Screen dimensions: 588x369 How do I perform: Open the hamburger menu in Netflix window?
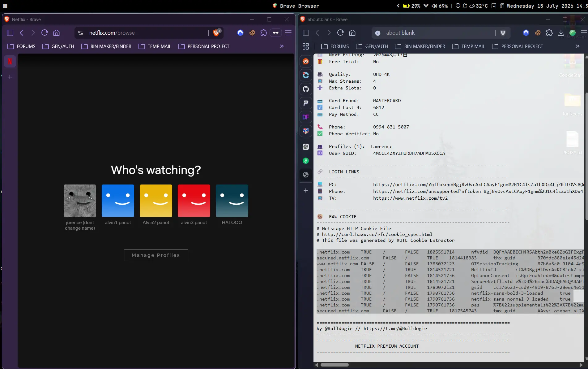[x=288, y=33]
